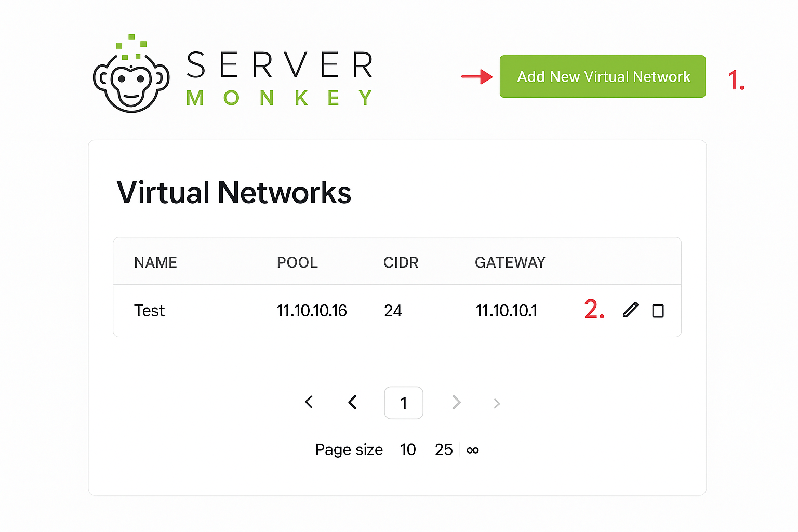Sort by NAME column header
The image size is (798, 532).
155,262
